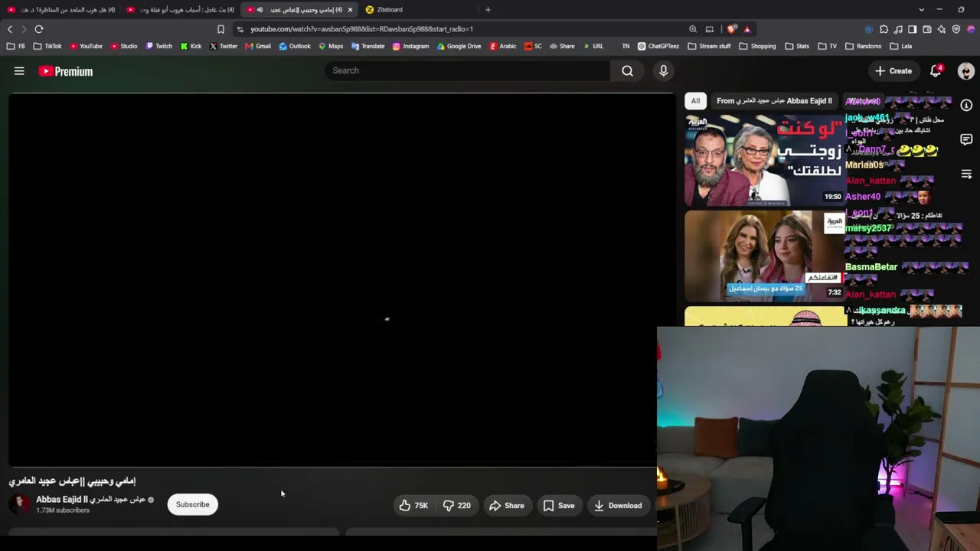Expand the Stats bookmark folder
The image size is (980, 551).
pos(796,46)
